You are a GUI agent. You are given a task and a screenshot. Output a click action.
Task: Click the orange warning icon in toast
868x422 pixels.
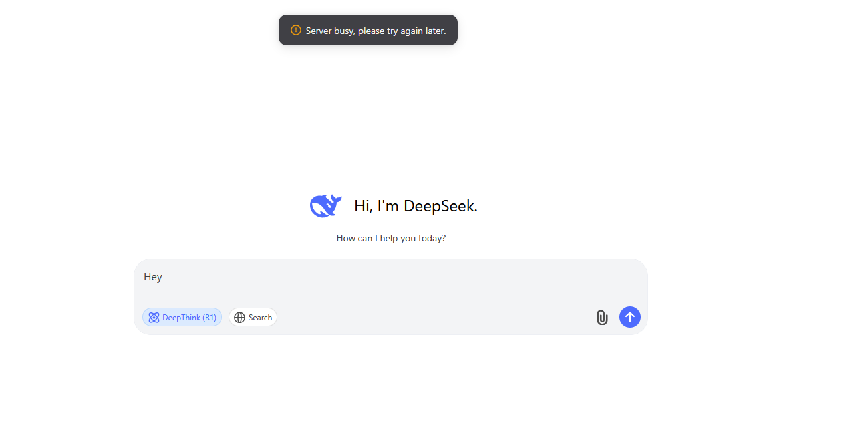[296, 30]
